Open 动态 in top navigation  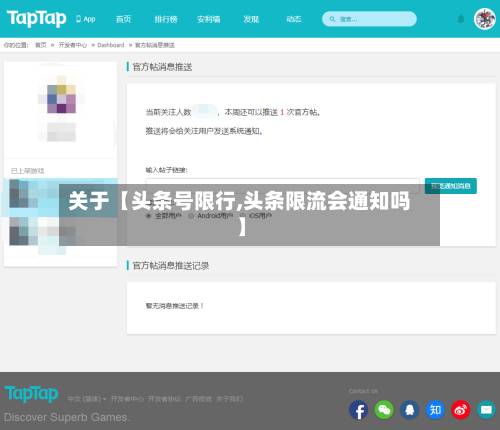pyautogui.click(x=294, y=19)
